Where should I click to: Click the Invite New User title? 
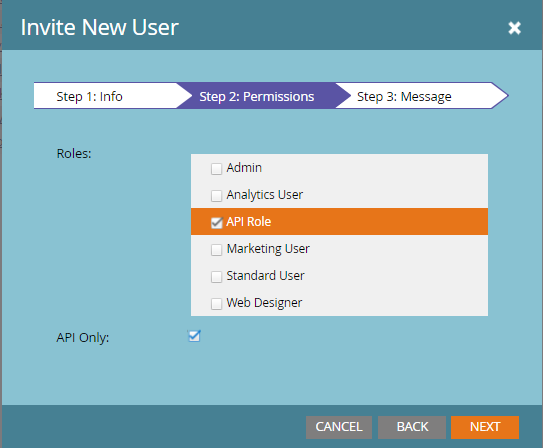(100, 27)
